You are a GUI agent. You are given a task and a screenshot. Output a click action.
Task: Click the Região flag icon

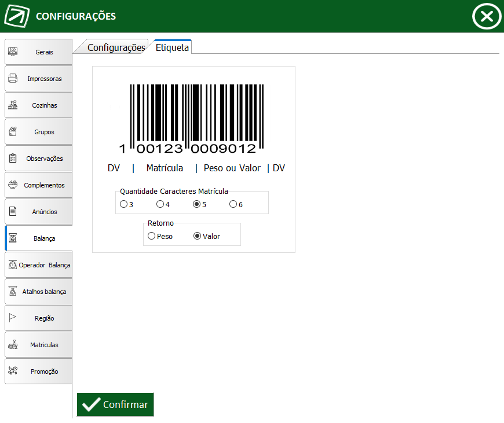point(13,318)
